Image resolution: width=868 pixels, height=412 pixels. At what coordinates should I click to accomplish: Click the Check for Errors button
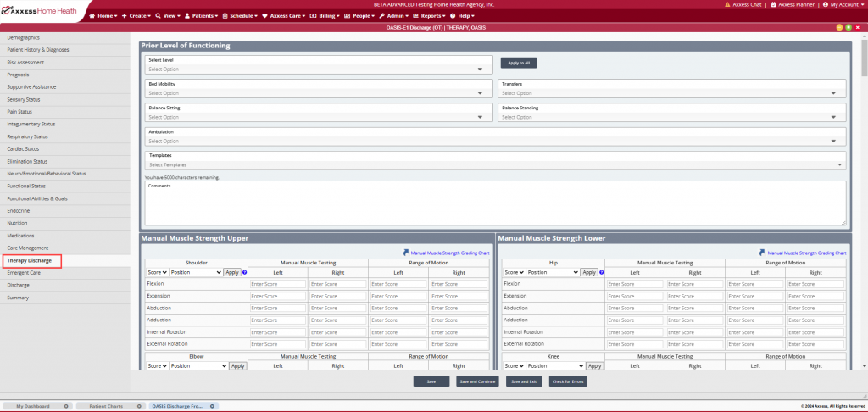[x=567, y=381]
